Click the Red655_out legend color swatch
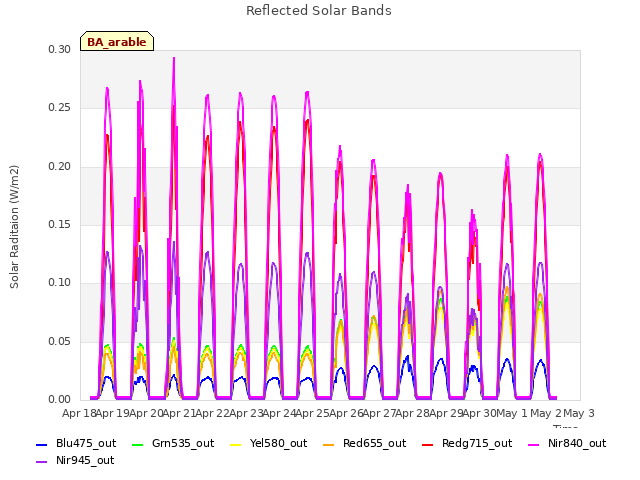This screenshot has height=480, width=640. (329, 444)
